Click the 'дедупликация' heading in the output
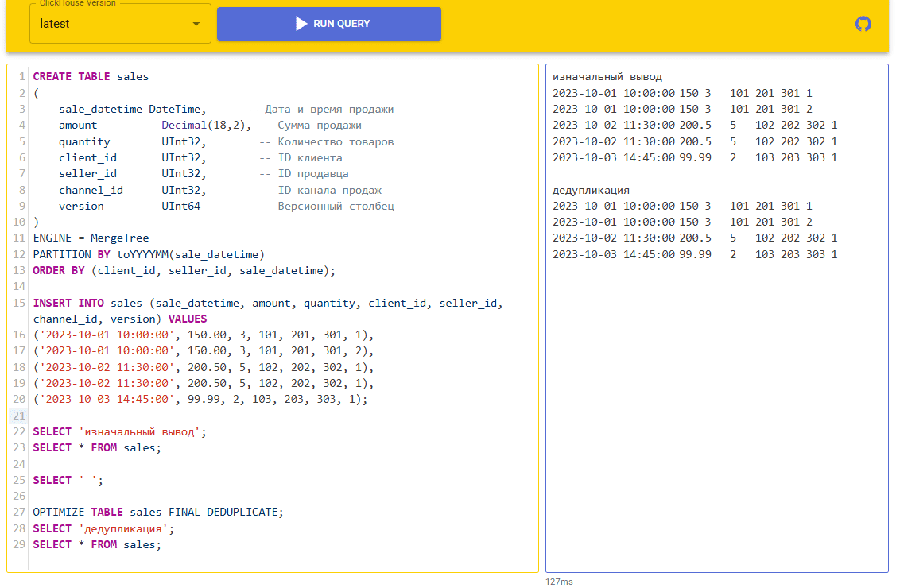Viewport: 900px width, 588px height. click(x=591, y=190)
